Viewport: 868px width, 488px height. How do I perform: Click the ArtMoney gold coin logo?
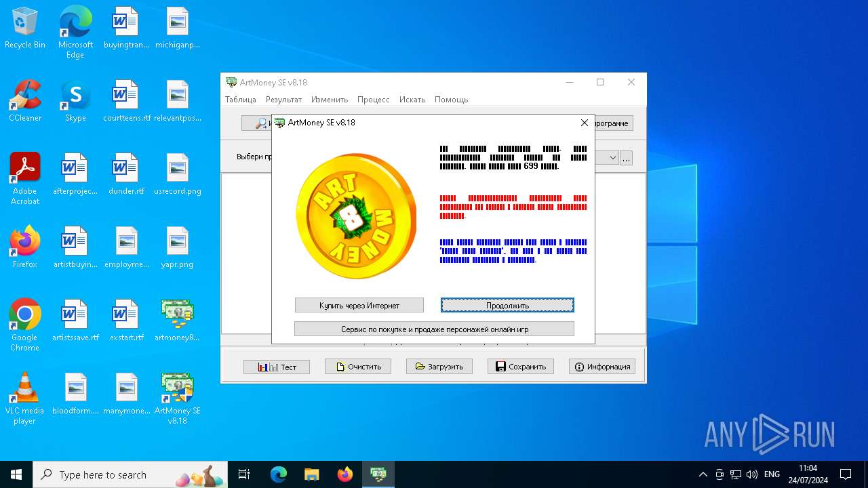point(356,216)
